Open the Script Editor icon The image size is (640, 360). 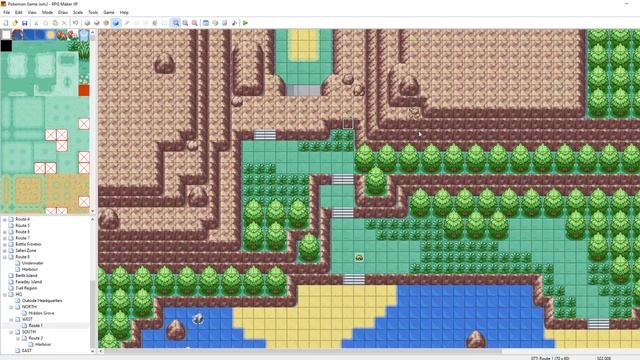point(224,23)
